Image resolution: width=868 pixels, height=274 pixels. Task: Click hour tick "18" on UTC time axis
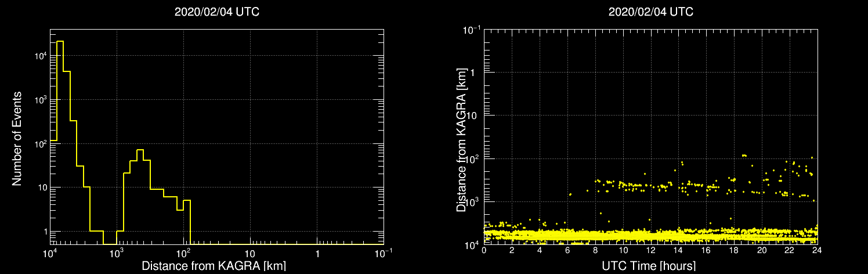click(x=734, y=250)
